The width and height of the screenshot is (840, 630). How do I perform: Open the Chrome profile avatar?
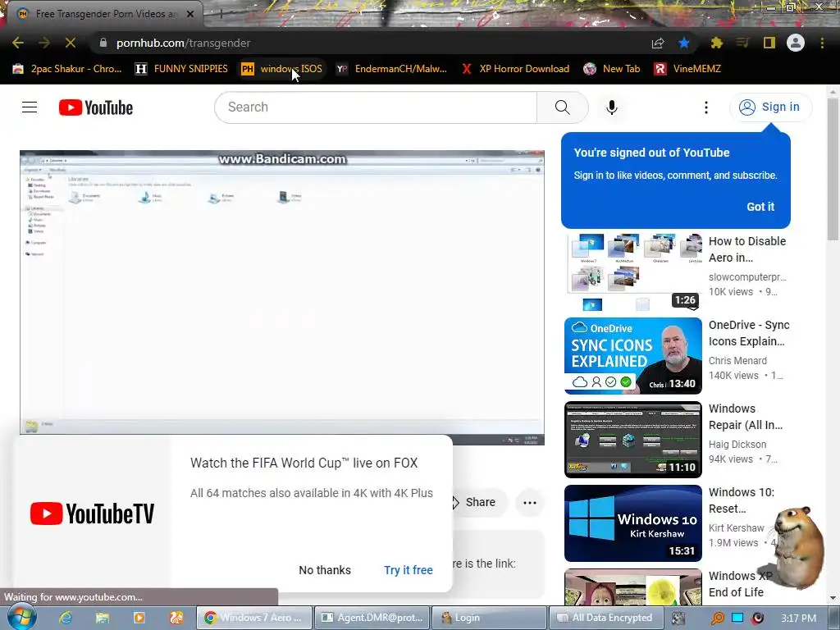796,43
